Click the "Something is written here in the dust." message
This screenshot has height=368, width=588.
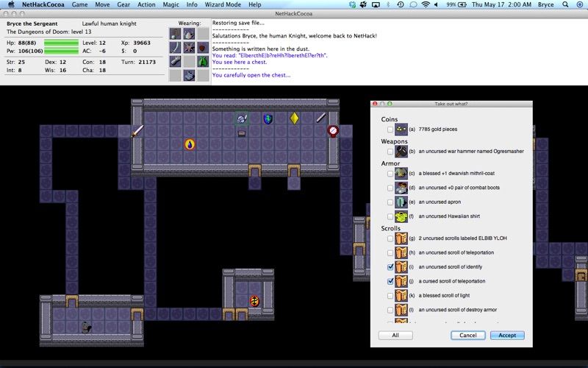261,49
